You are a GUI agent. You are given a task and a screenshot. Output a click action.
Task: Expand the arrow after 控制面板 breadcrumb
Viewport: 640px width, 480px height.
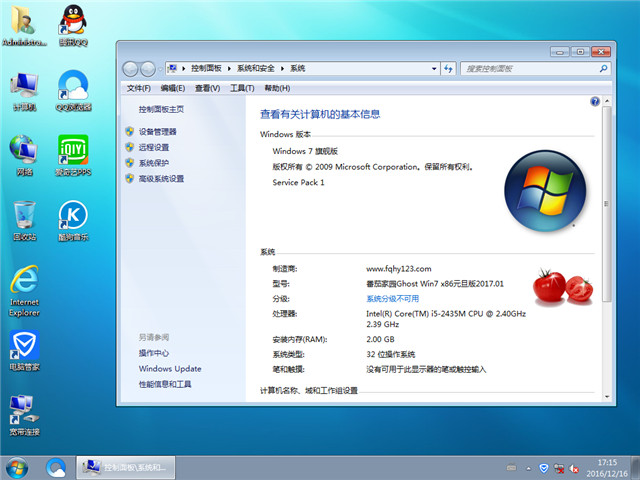click(x=229, y=69)
